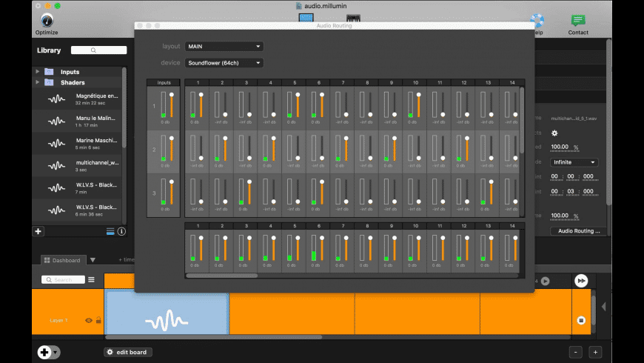This screenshot has height=363, width=644.
Task: Open the Contact chat icon
Action: tap(578, 20)
